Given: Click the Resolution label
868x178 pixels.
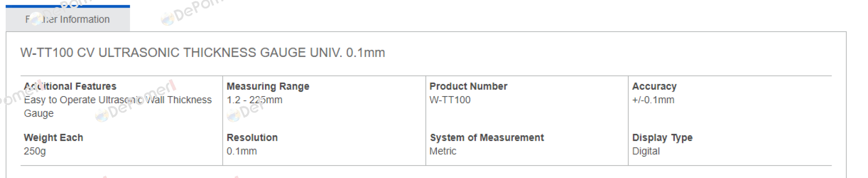Looking at the screenshot, I should point(252,138).
